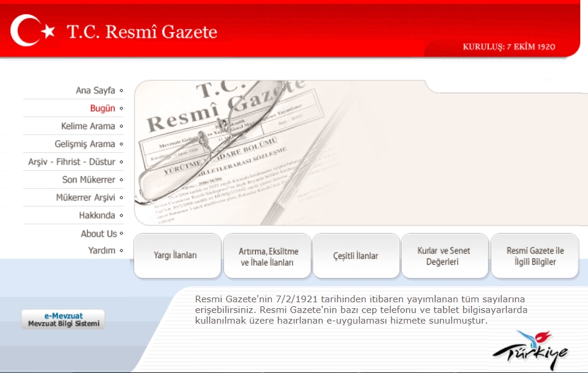The image size is (588, 373).
Task: Open the Hakkında page
Action: [x=97, y=215]
